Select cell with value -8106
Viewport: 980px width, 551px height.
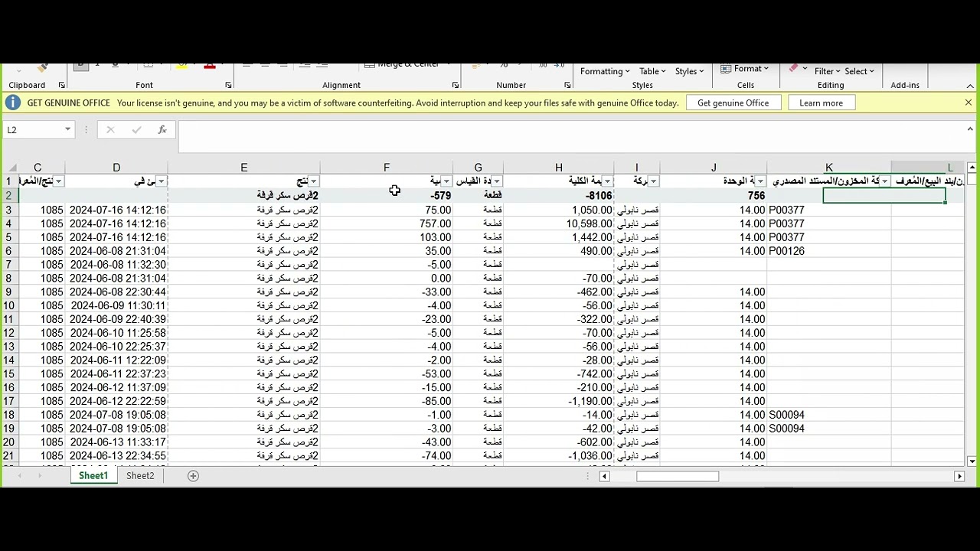point(558,196)
